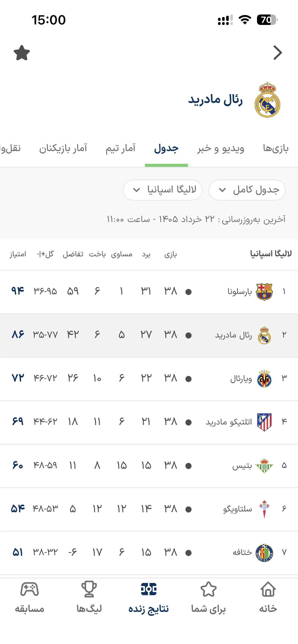Select the سلتاویگو standings row
298x644 pixels.
tap(149, 509)
